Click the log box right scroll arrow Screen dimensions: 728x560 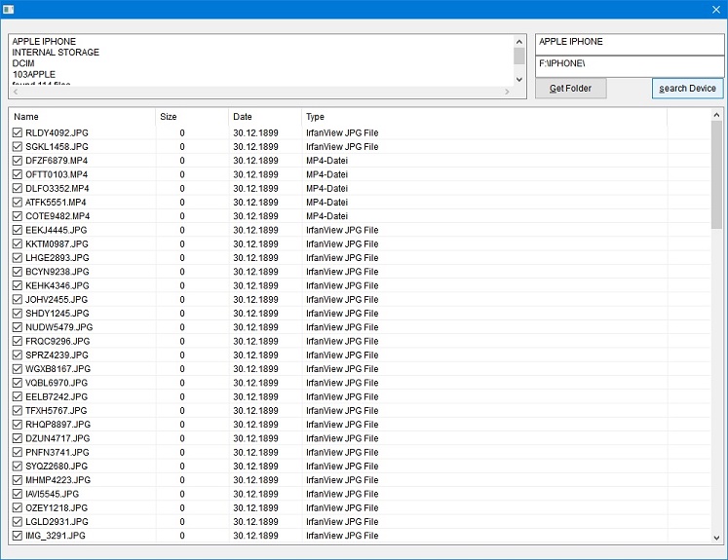(507, 92)
